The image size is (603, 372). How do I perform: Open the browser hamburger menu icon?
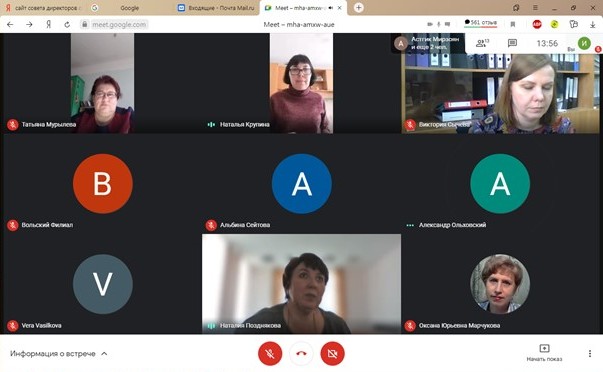pos(535,8)
